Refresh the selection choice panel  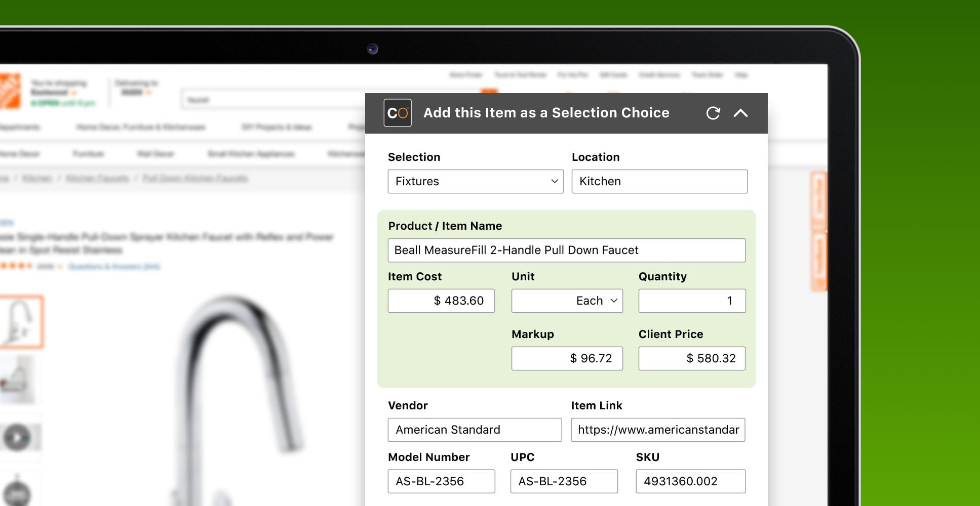(713, 113)
